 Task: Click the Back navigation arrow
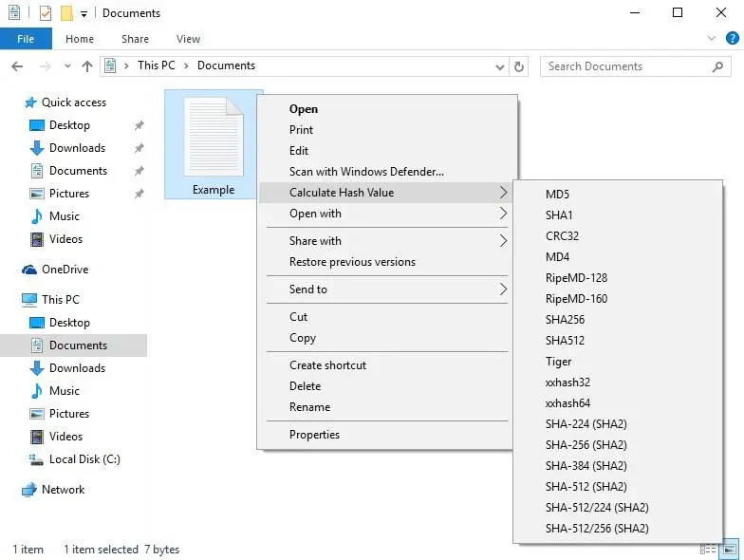point(17,66)
